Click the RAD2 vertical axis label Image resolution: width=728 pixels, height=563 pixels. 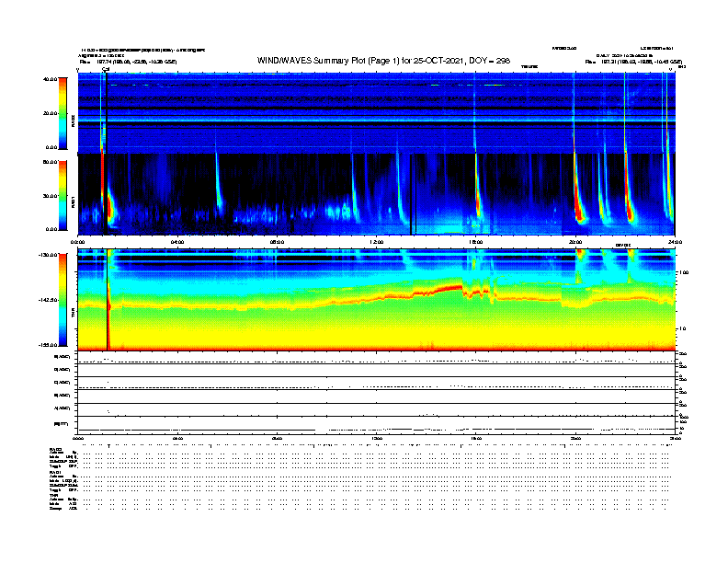click(x=73, y=121)
